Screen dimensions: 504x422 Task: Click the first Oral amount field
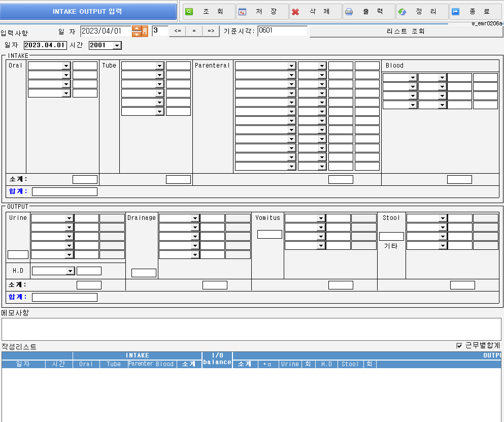[x=85, y=66]
